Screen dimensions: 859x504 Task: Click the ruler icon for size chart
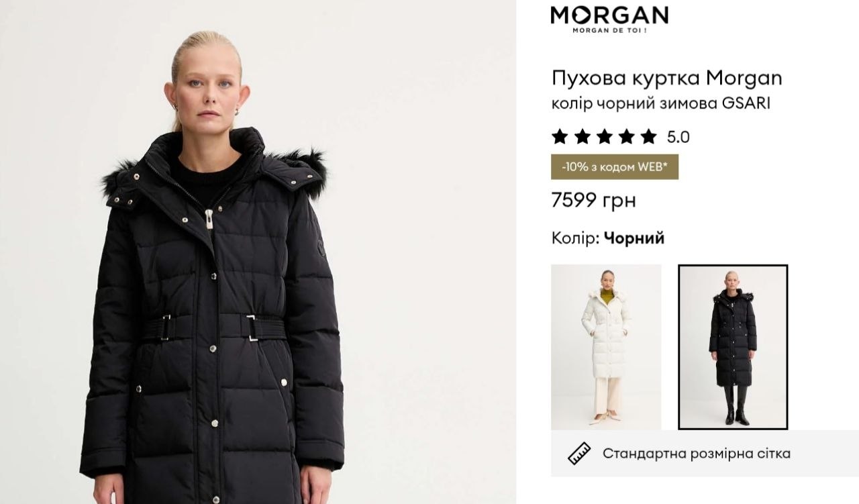579,454
